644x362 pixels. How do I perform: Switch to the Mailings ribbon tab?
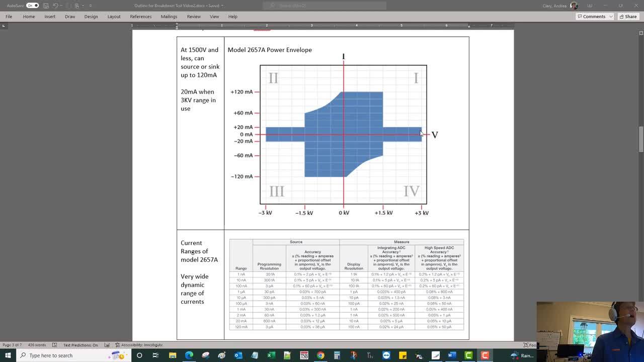tap(169, 17)
